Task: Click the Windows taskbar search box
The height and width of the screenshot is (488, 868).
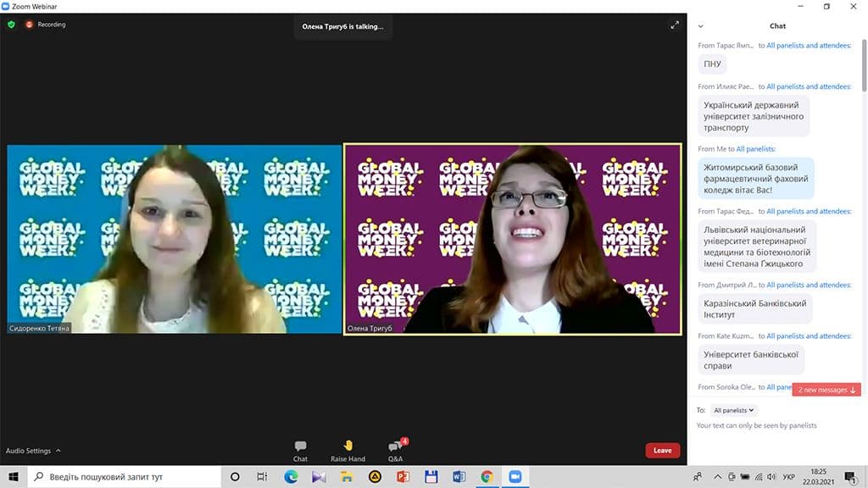Action: (x=124, y=476)
